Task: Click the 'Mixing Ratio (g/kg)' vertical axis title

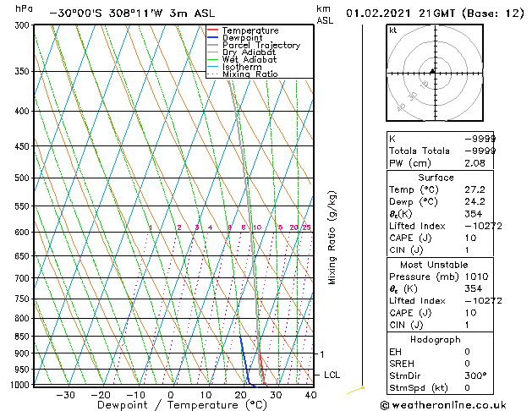Action: click(332, 238)
